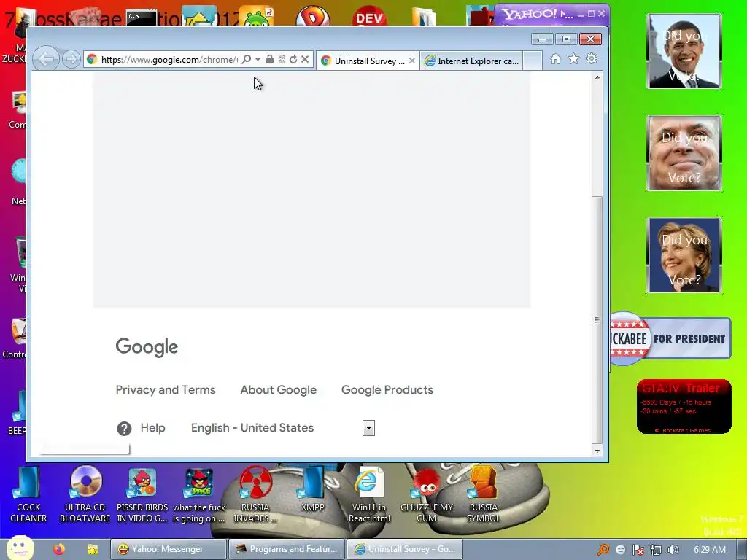Click the McCain Did you Vote gadget
This screenshot has height=560, width=747.
(684, 153)
